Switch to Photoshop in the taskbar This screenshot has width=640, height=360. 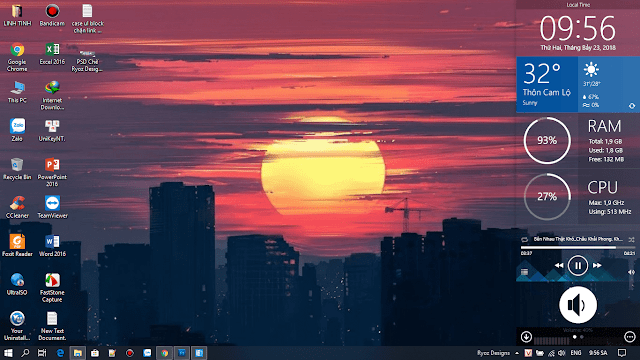(x=182, y=353)
